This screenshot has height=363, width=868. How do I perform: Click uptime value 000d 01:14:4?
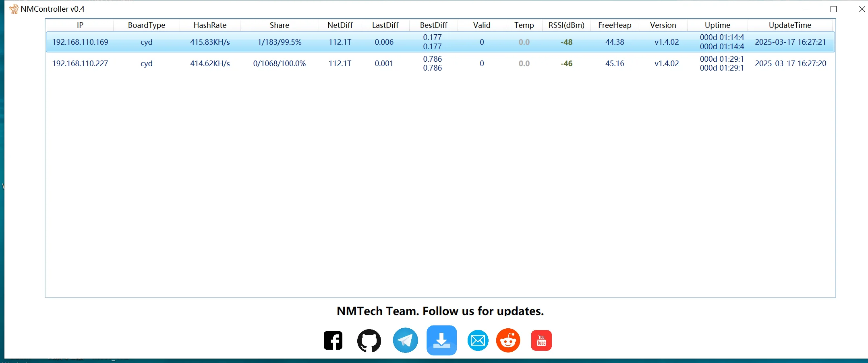point(722,42)
